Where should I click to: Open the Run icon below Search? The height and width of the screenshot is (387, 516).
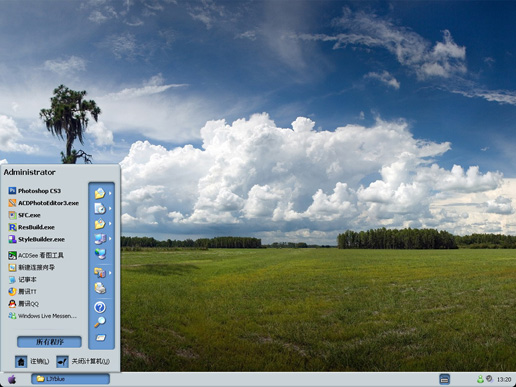point(100,338)
